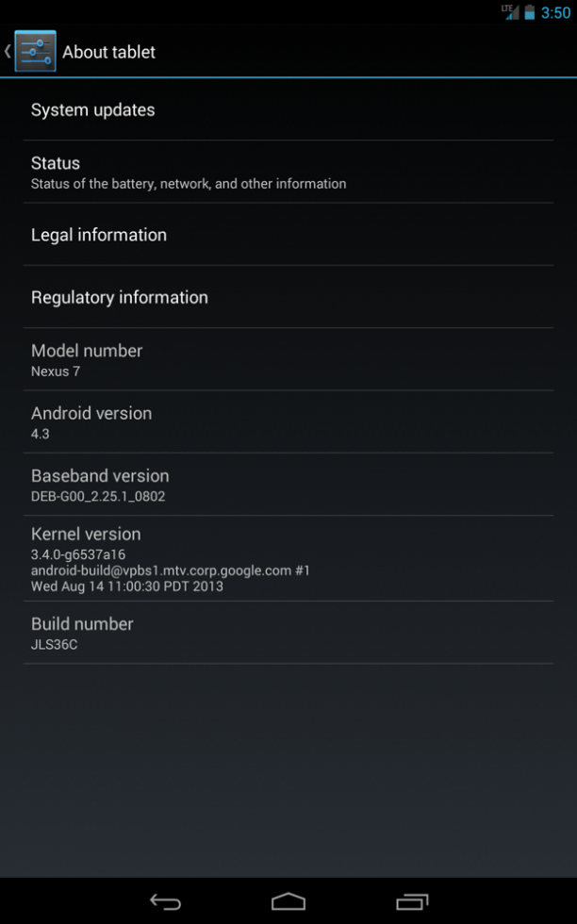Tap the battery status icon
577x924 pixels.
click(x=529, y=11)
